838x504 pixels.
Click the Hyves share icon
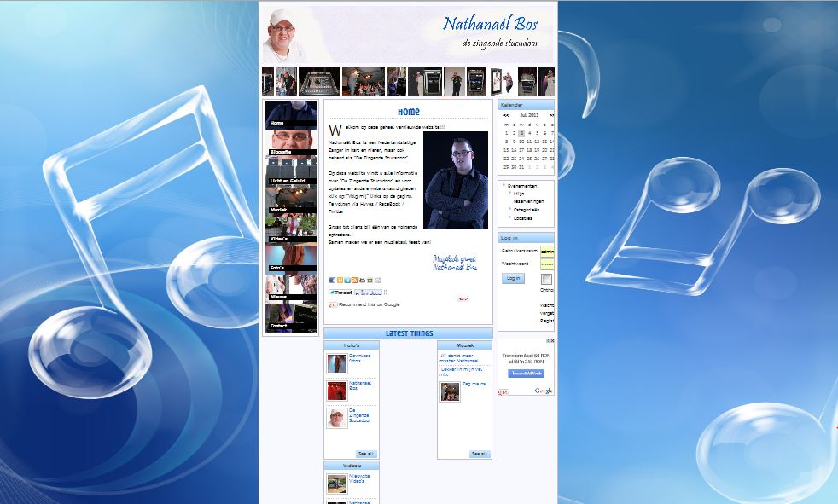340,280
